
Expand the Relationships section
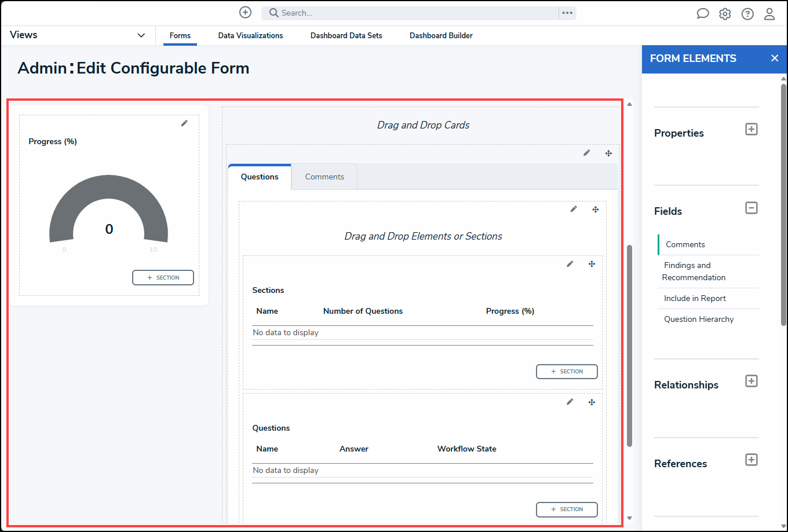coord(751,381)
